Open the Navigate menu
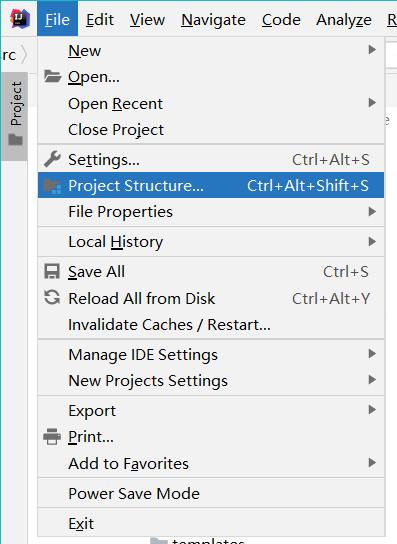The height and width of the screenshot is (544, 397). coord(213,19)
